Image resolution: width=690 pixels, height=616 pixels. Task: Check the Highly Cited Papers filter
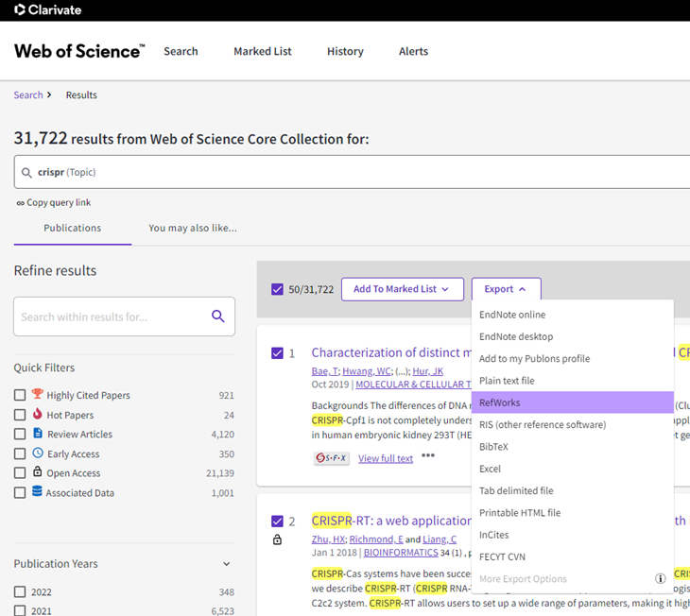click(20, 395)
